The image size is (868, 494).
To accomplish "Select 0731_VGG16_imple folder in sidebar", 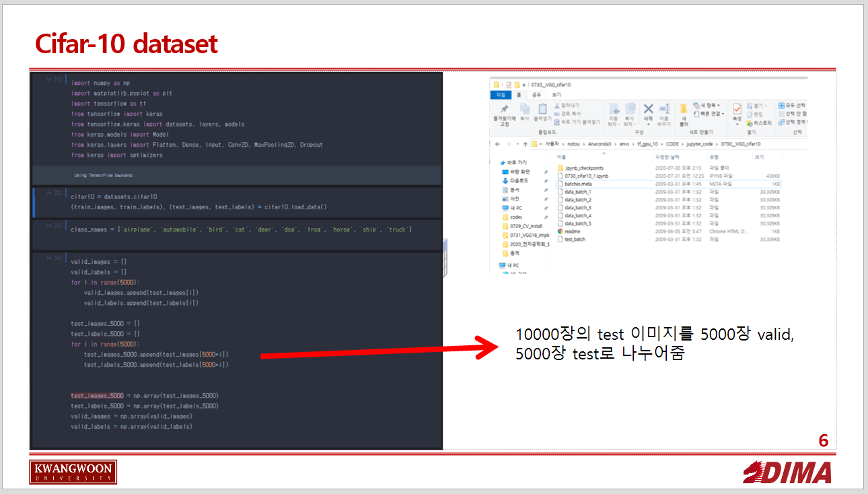I will pos(525,236).
